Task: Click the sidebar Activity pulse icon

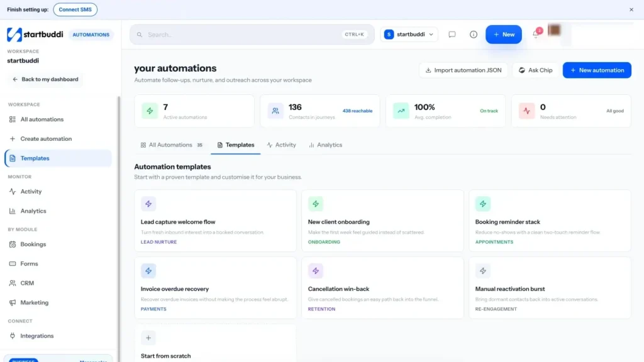Action: [x=13, y=191]
